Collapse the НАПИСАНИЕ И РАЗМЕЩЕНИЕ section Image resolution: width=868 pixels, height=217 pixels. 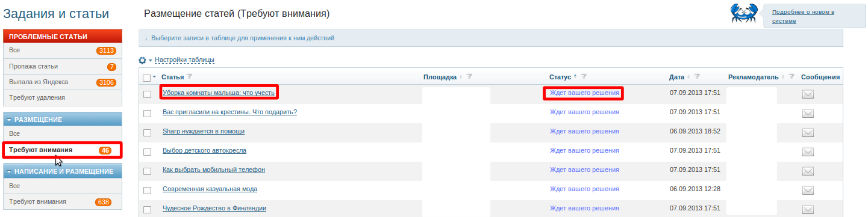8,171
